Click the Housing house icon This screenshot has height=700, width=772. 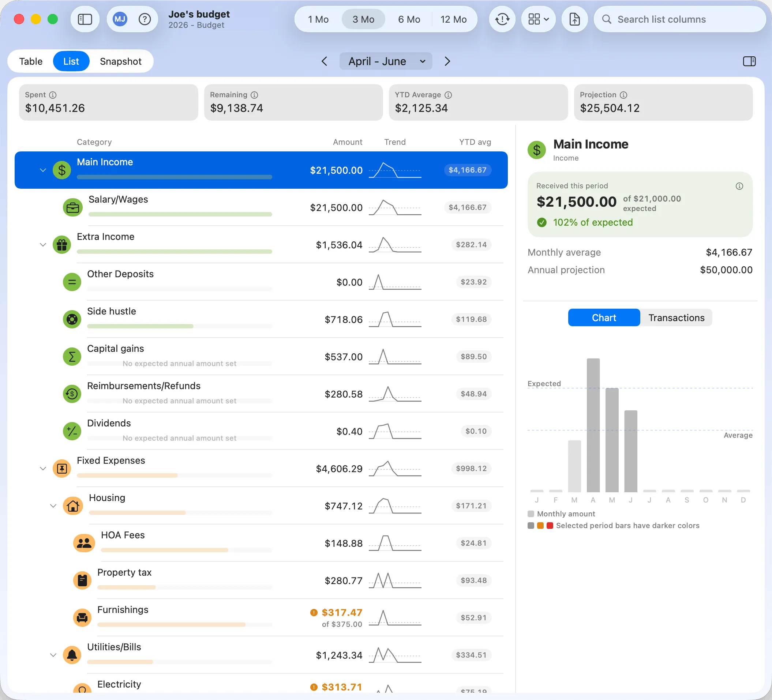point(73,506)
